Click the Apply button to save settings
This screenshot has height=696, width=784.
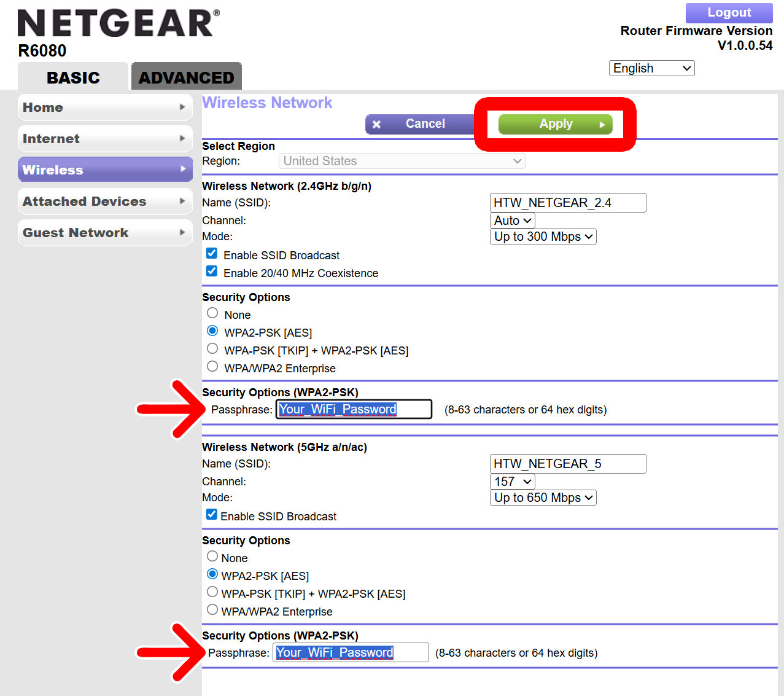tap(555, 124)
